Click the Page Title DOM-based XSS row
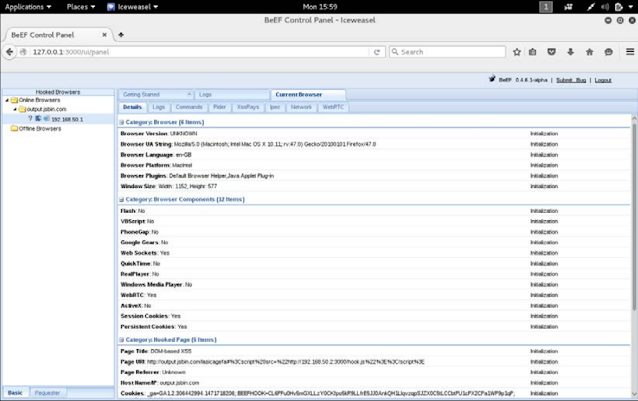Screen dimensions: 638x401 coord(374,351)
